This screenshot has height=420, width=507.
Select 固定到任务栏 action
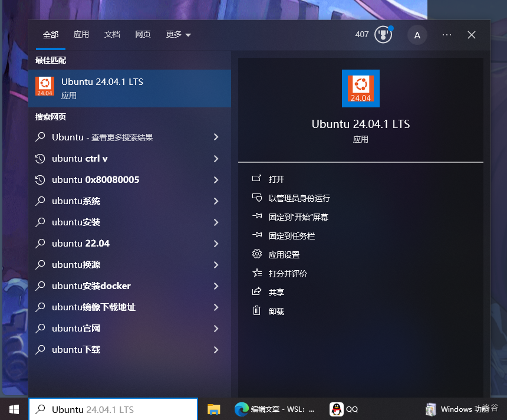click(x=291, y=236)
